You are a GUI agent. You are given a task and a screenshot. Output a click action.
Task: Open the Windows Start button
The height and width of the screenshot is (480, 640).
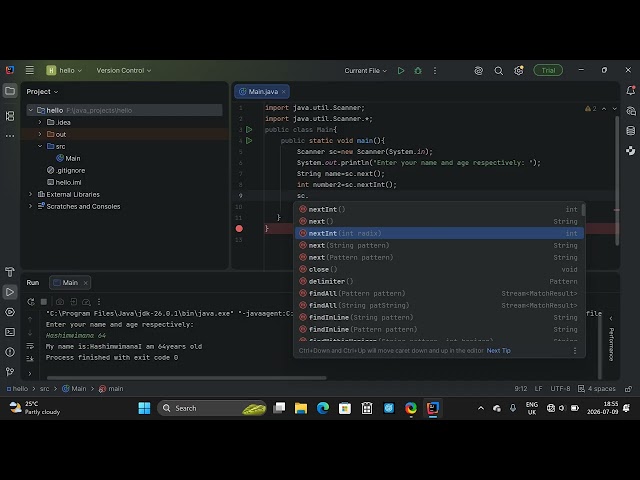click(x=144, y=408)
